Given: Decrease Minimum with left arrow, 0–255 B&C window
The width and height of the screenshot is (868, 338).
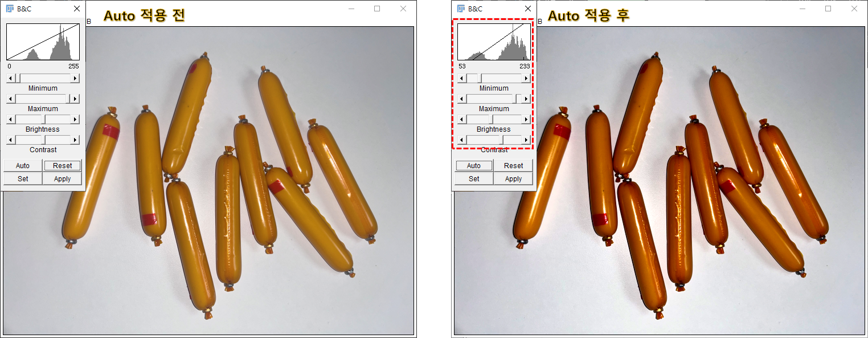Looking at the screenshot, I should point(11,78).
